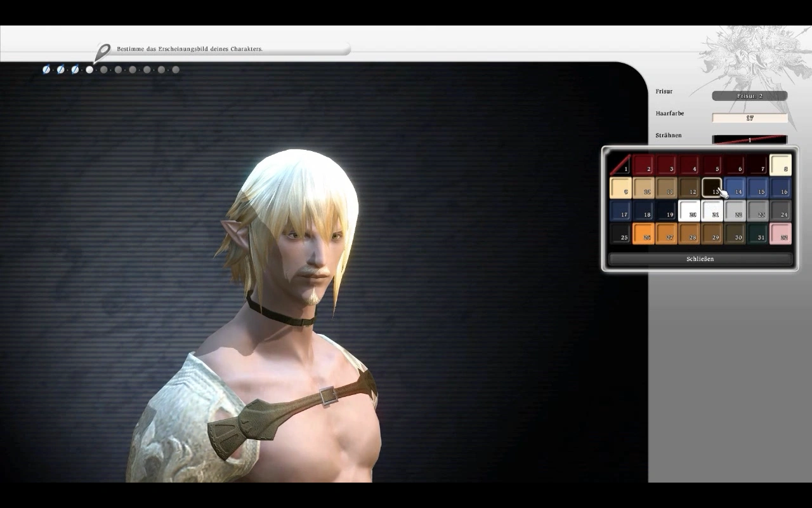Go to the first completed step dot

(x=46, y=70)
